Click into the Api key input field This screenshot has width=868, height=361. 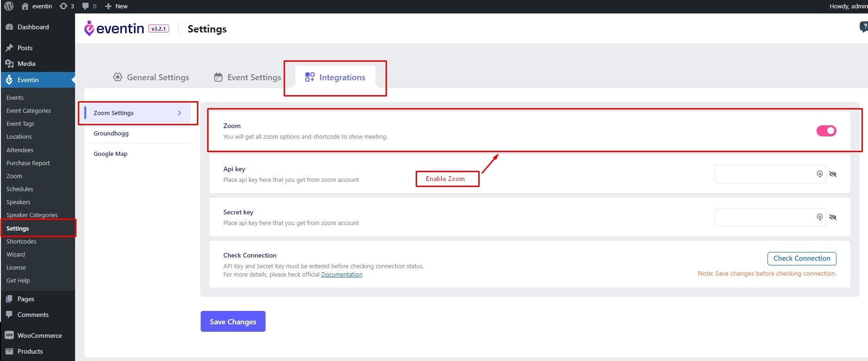click(x=770, y=174)
